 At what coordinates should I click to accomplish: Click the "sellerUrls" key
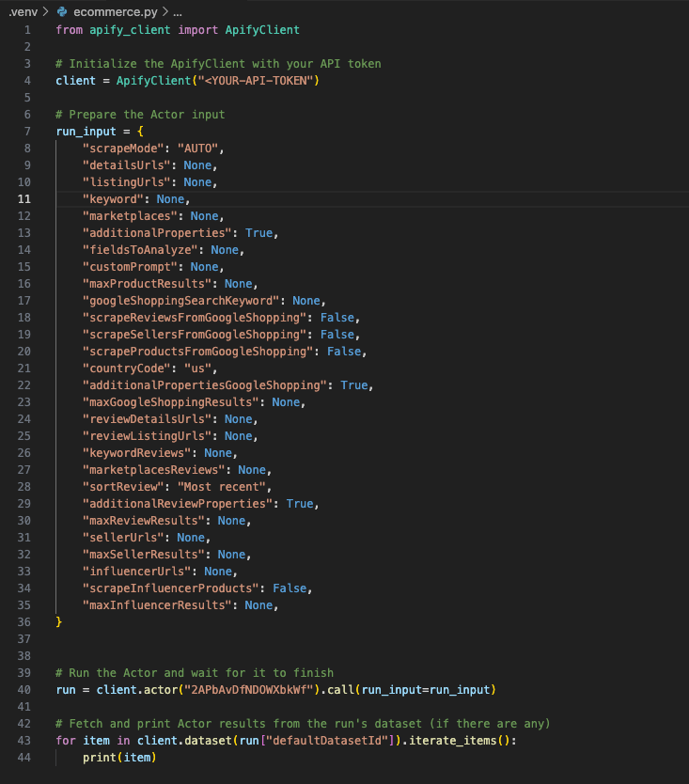click(123, 538)
